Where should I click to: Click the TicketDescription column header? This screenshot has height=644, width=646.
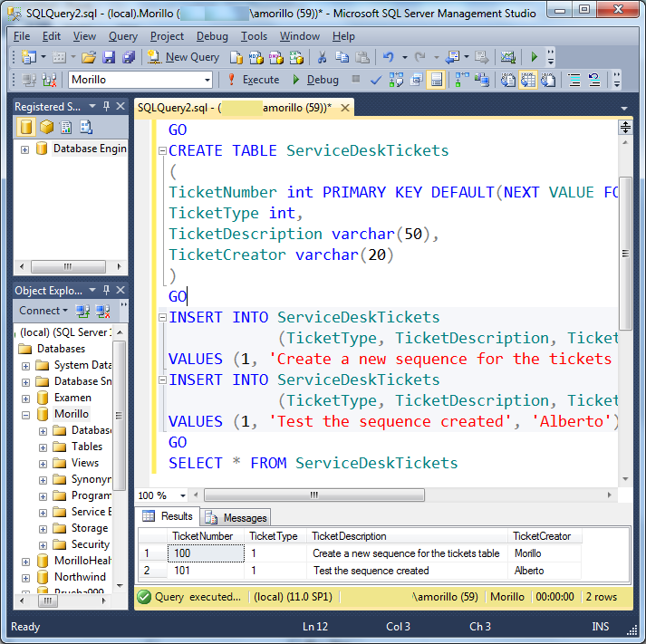407,536
